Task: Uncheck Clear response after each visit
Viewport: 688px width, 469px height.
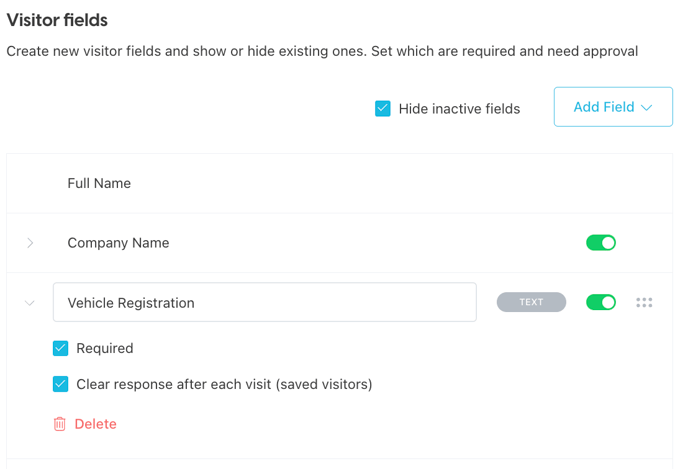Action: (x=61, y=384)
